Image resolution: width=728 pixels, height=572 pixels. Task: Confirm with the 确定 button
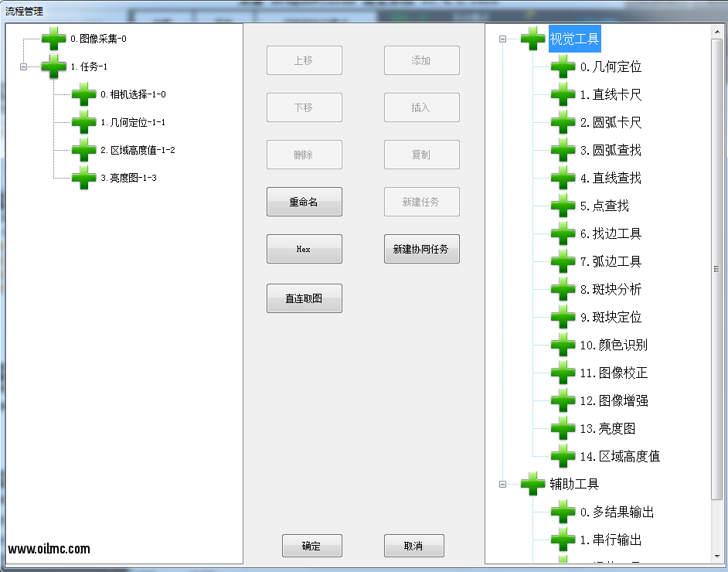tap(311, 546)
